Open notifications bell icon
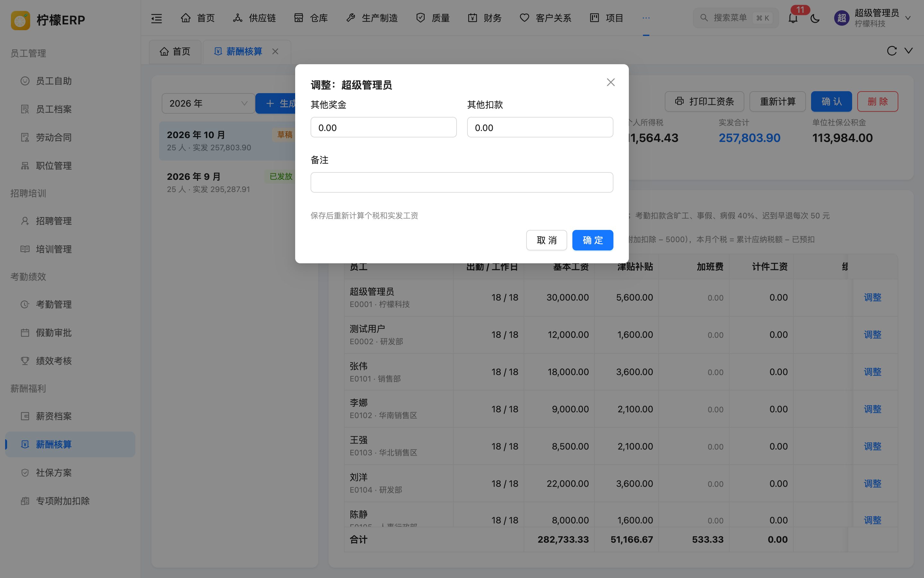 click(x=793, y=18)
